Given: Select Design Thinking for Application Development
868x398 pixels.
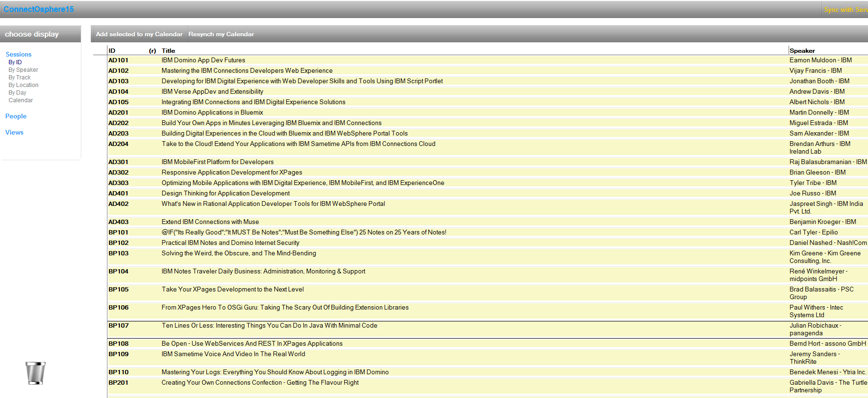Looking at the screenshot, I should 226,194.
